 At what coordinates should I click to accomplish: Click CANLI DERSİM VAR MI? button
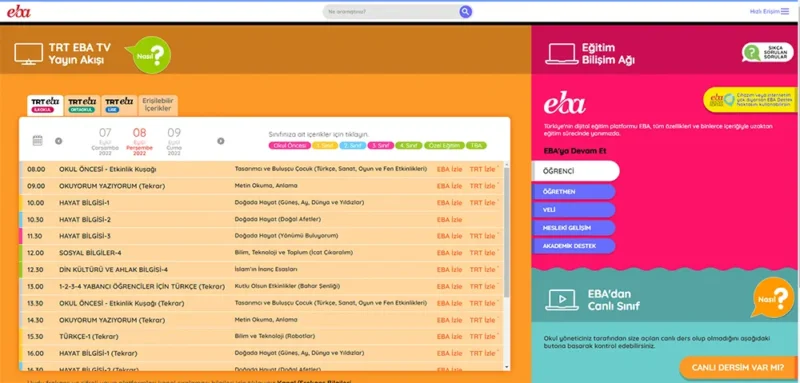tap(739, 368)
